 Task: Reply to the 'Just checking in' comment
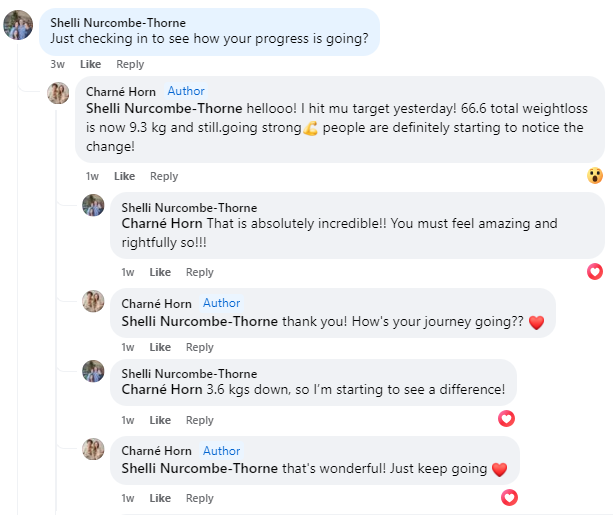[130, 64]
